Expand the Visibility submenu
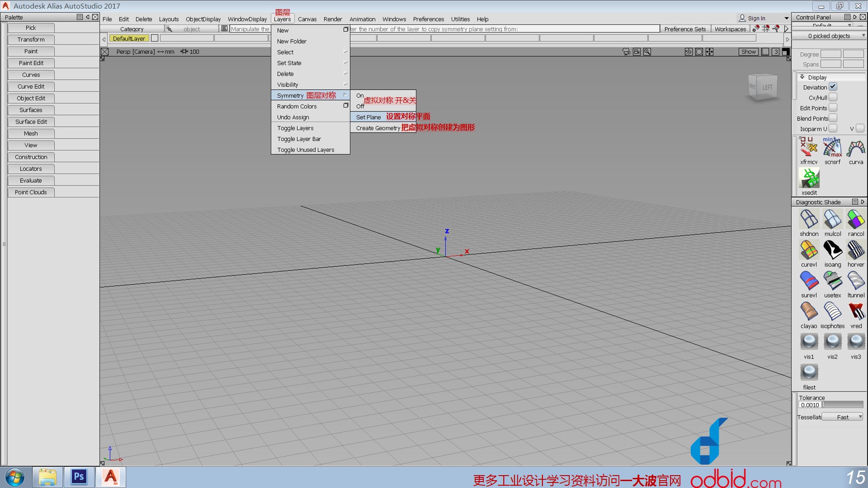The image size is (868, 488). coord(310,84)
